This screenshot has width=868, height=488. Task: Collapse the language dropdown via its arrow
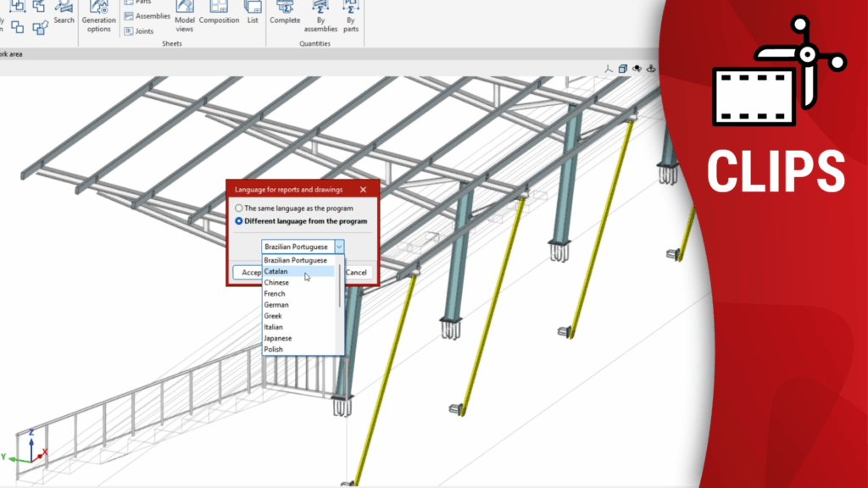[339, 247]
